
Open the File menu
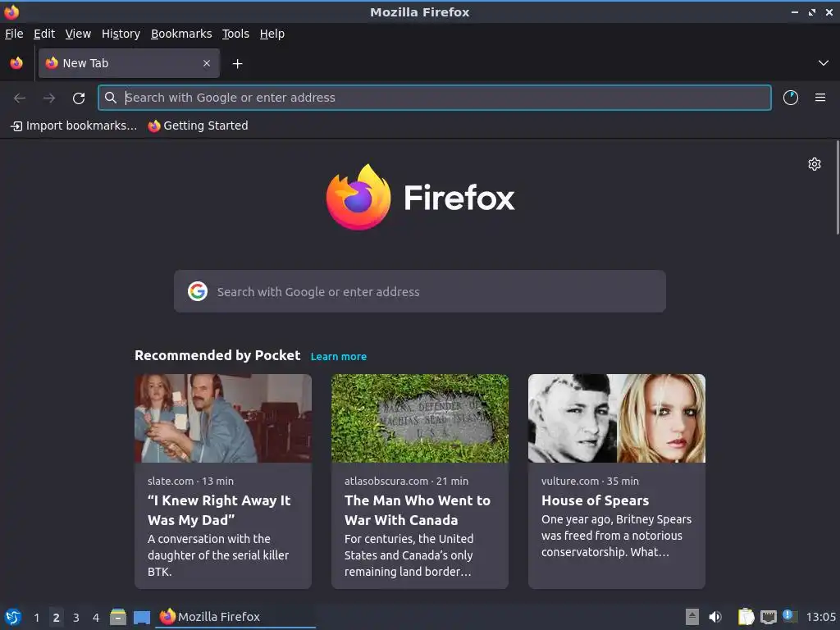pyautogui.click(x=14, y=34)
